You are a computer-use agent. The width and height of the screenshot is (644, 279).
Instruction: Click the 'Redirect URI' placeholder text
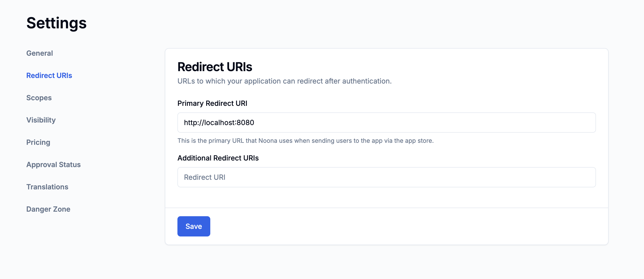tap(205, 177)
